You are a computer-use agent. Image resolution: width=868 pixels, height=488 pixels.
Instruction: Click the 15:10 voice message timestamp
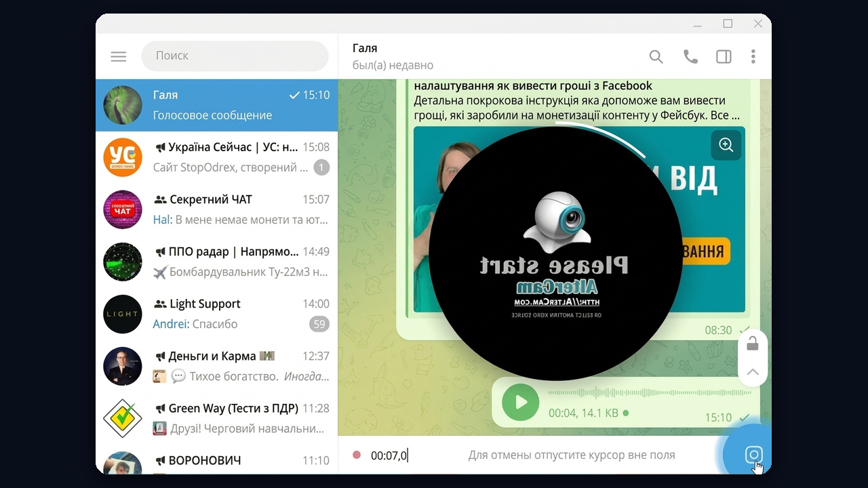pos(718,418)
